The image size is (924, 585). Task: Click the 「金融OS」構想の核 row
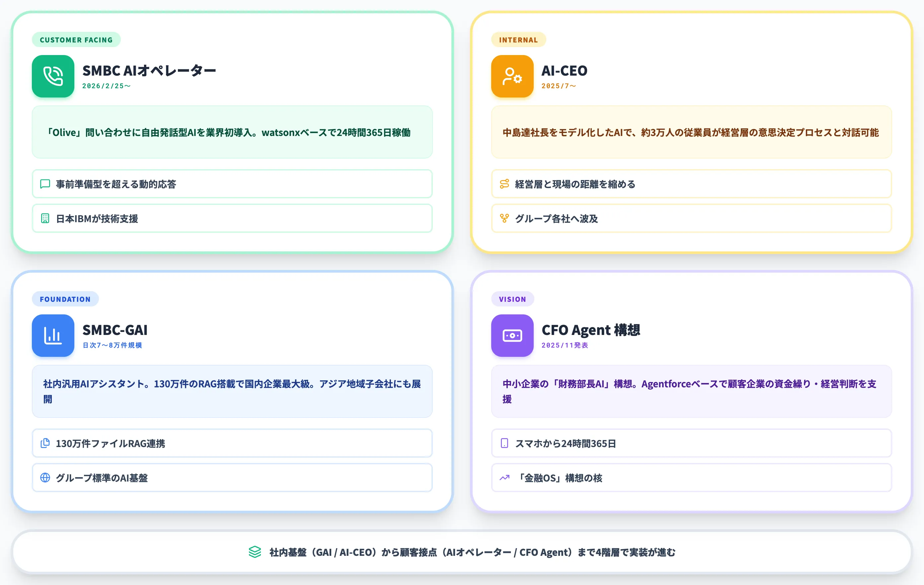click(x=691, y=478)
